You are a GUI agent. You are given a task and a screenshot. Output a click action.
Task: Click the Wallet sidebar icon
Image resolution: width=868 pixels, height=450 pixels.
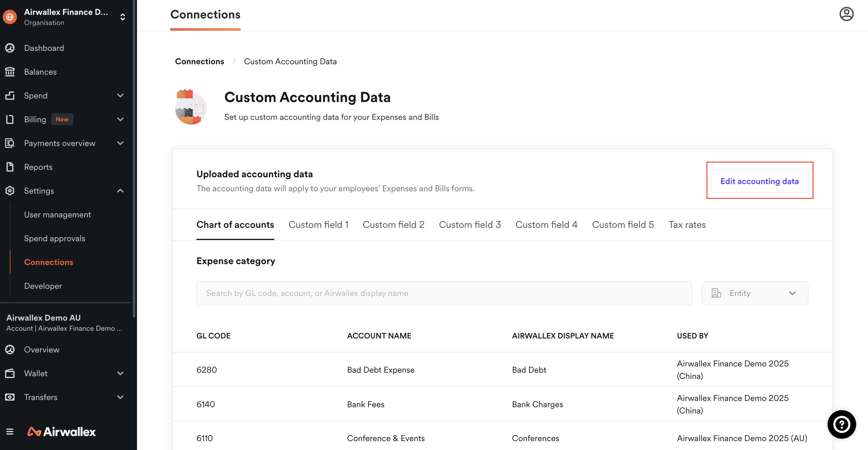pyautogui.click(x=10, y=373)
